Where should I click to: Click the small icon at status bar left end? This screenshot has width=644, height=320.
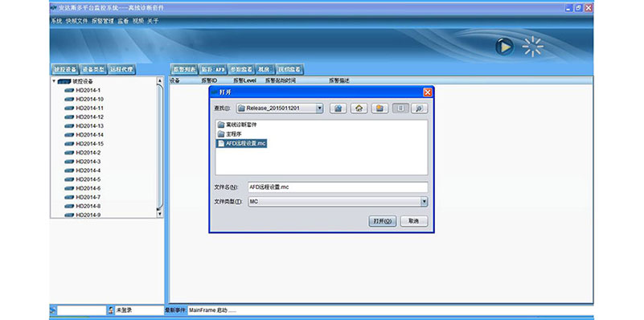click(x=52, y=310)
